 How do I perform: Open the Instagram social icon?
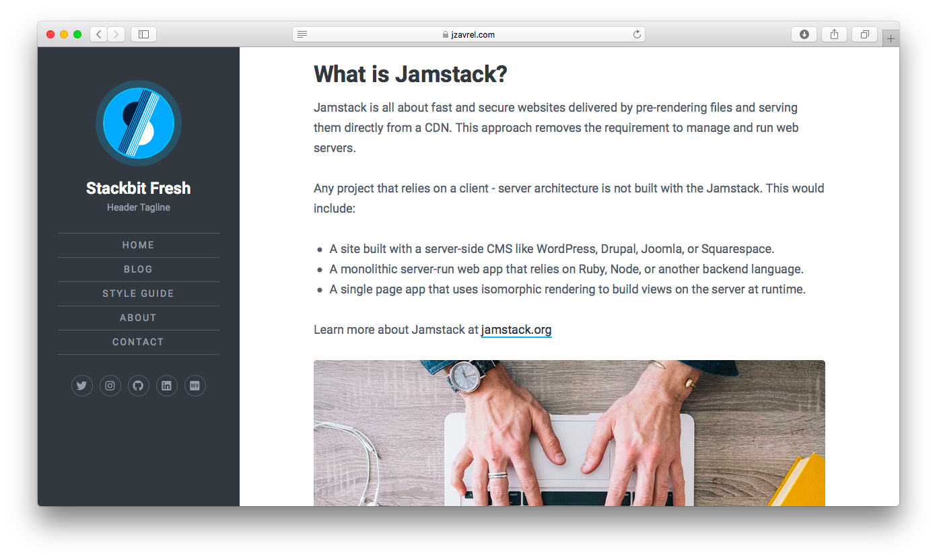coord(110,386)
